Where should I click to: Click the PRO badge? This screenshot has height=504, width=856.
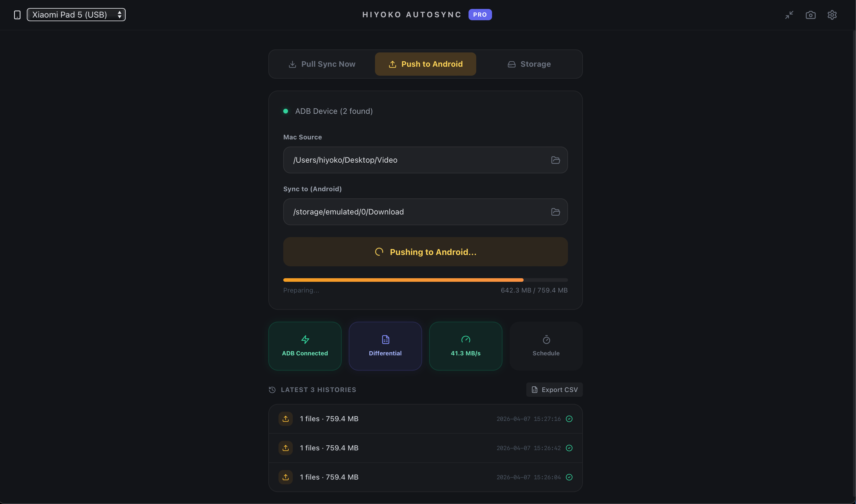[480, 15]
